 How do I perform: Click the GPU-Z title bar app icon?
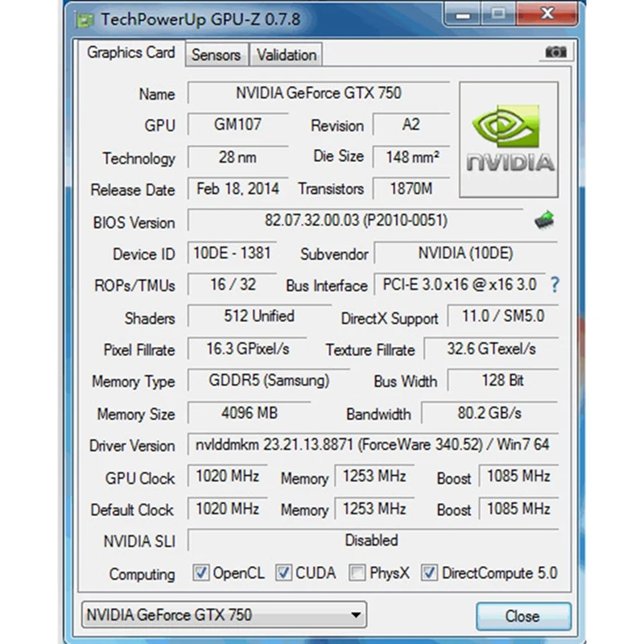(x=85, y=20)
